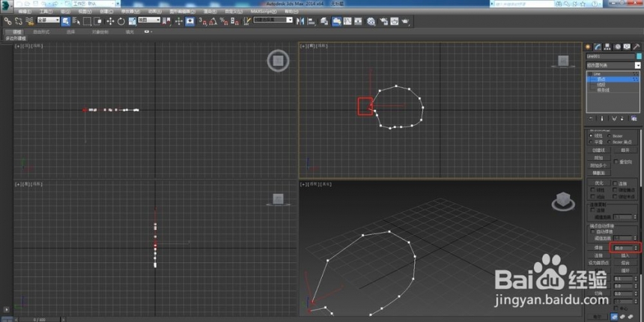
Task: Open Render Setup icon
Action: pos(383,21)
